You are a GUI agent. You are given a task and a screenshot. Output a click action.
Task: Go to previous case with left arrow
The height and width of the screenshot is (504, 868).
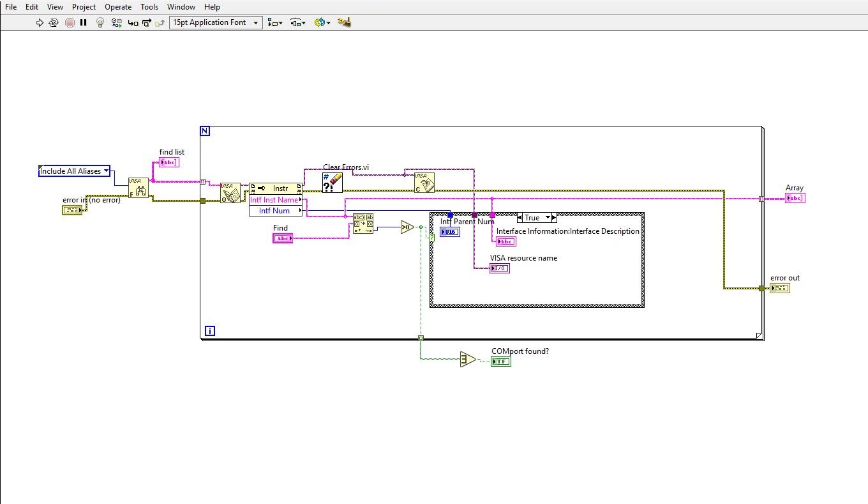(520, 218)
